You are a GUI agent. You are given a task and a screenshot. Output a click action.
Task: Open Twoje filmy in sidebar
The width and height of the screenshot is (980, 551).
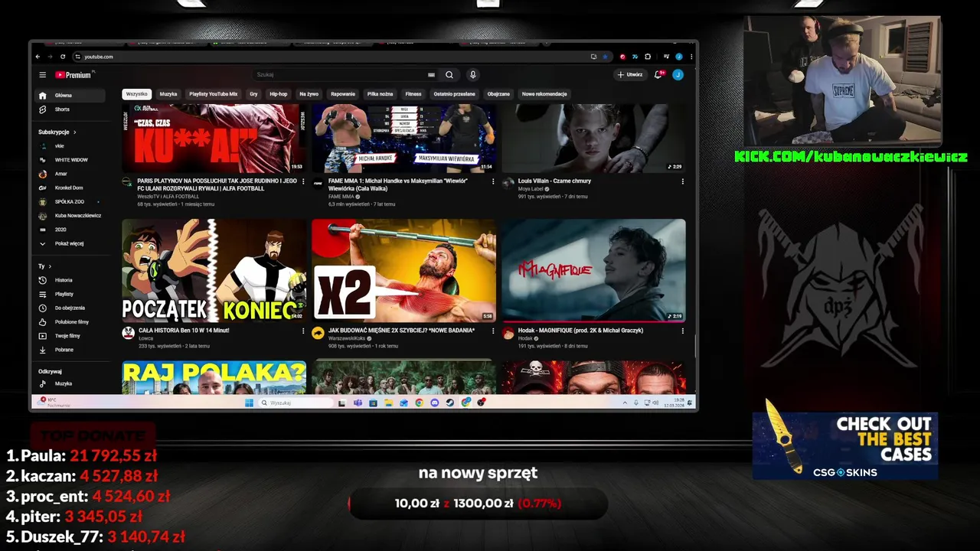70,336
